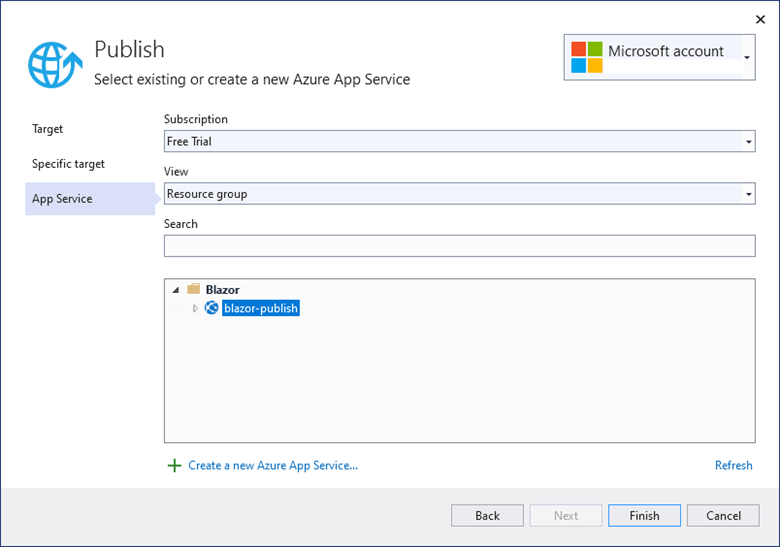Click into the Search input field
The height and width of the screenshot is (547, 780).
[459, 246]
